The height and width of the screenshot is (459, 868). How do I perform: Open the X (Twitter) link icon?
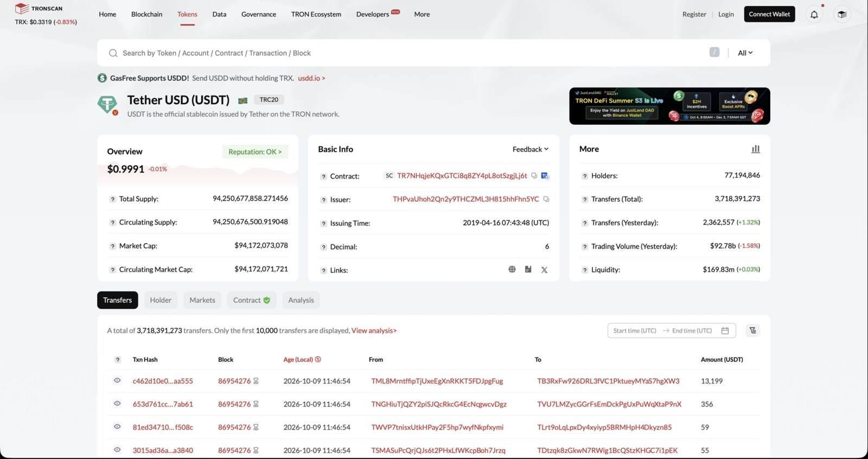pyautogui.click(x=544, y=270)
